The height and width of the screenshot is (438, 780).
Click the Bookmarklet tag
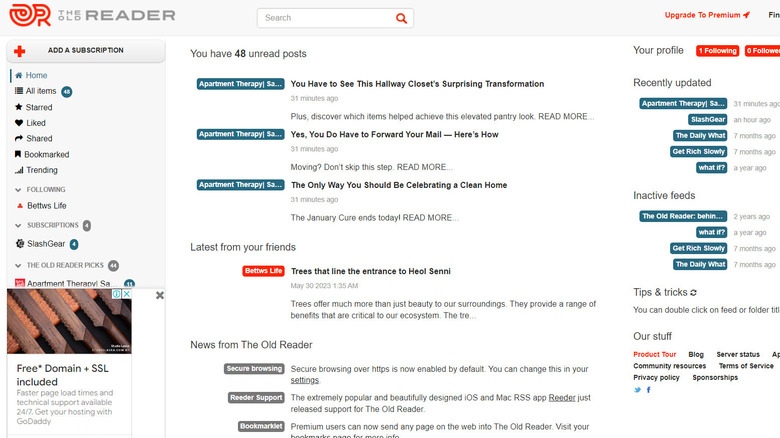tap(261, 427)
